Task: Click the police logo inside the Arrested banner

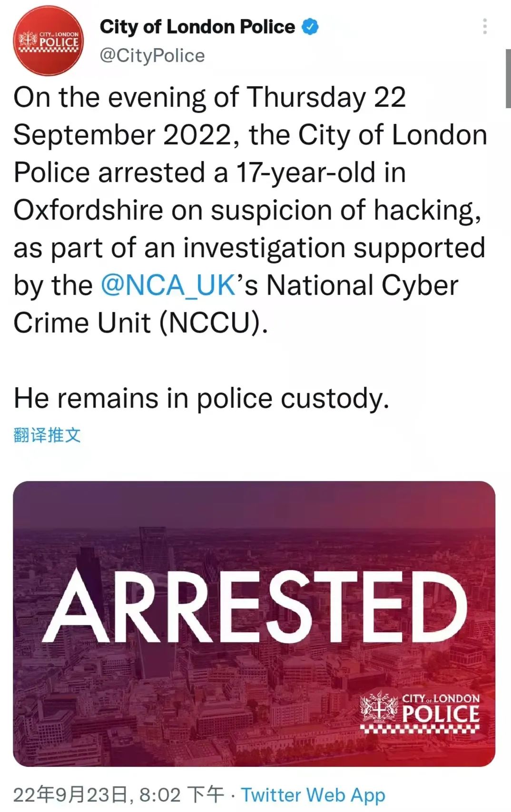Action: pyautogui.click(x=420, y=712)
